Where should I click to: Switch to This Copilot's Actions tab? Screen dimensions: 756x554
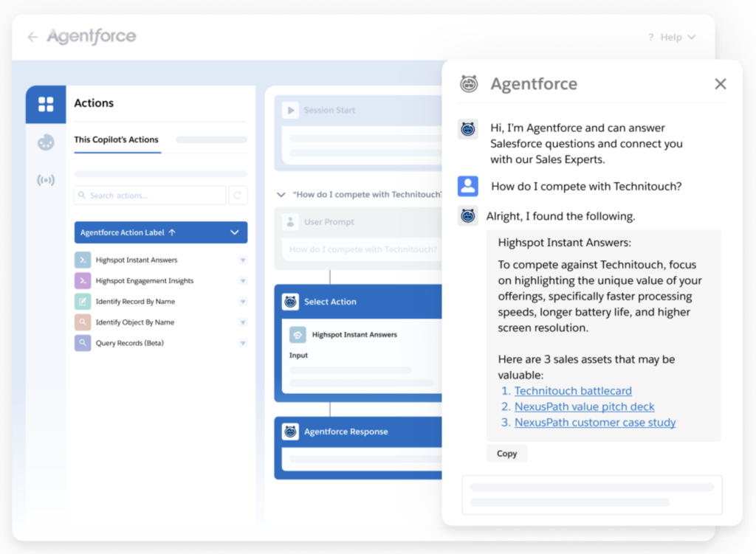pos(117,139)
